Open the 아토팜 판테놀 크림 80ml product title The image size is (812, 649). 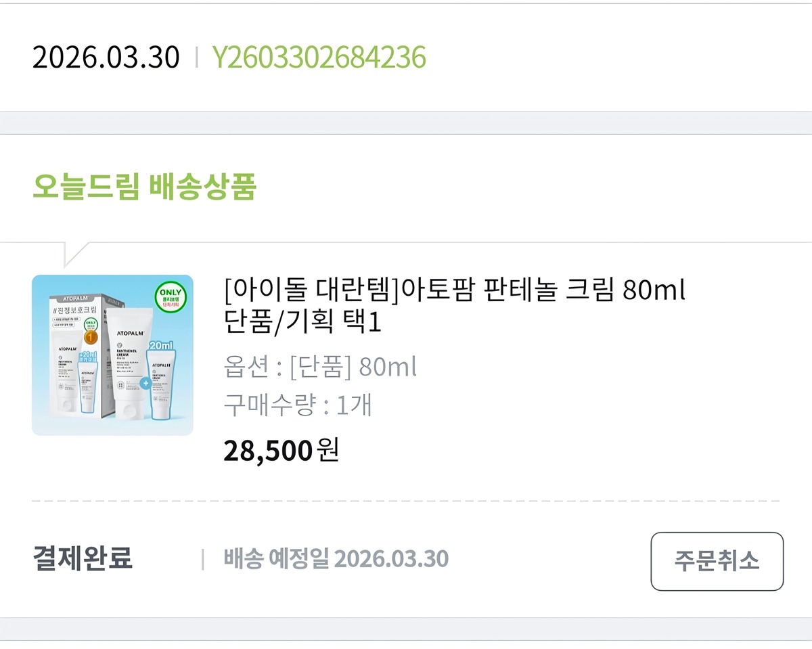pyautogui.click(x=454, y=291)
